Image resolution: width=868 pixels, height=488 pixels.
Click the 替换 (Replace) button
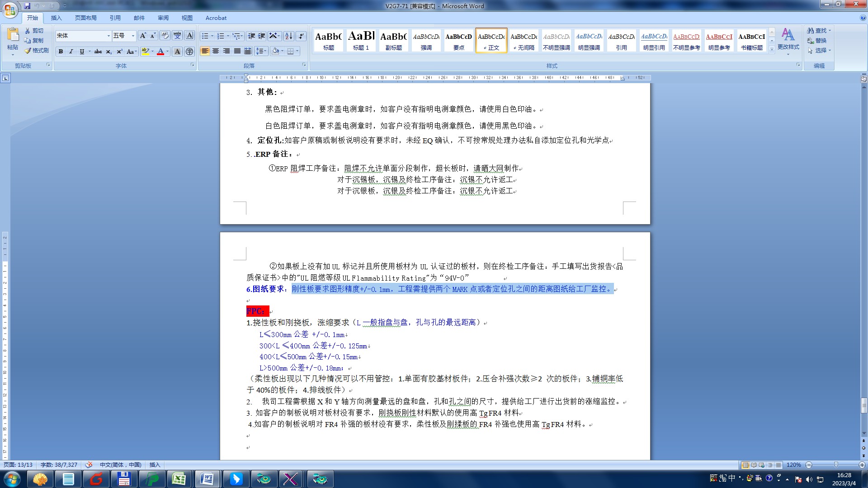[820, 41]
